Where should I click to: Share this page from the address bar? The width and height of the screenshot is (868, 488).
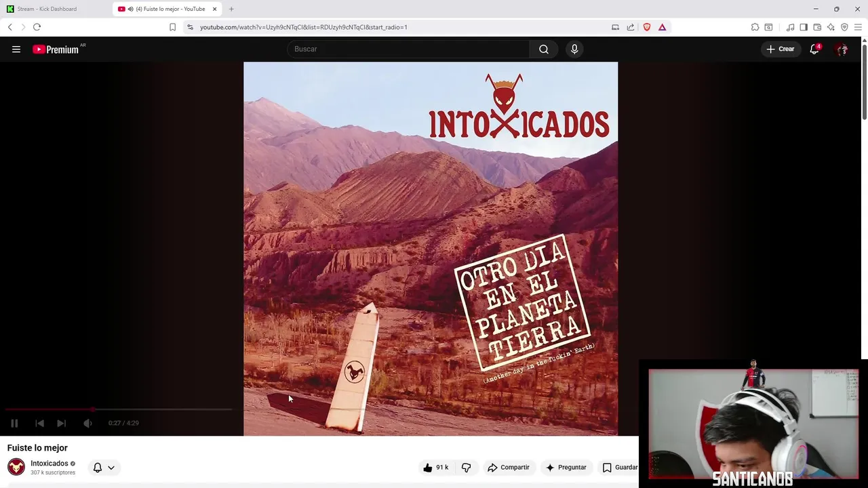click(x=631, y=27)
